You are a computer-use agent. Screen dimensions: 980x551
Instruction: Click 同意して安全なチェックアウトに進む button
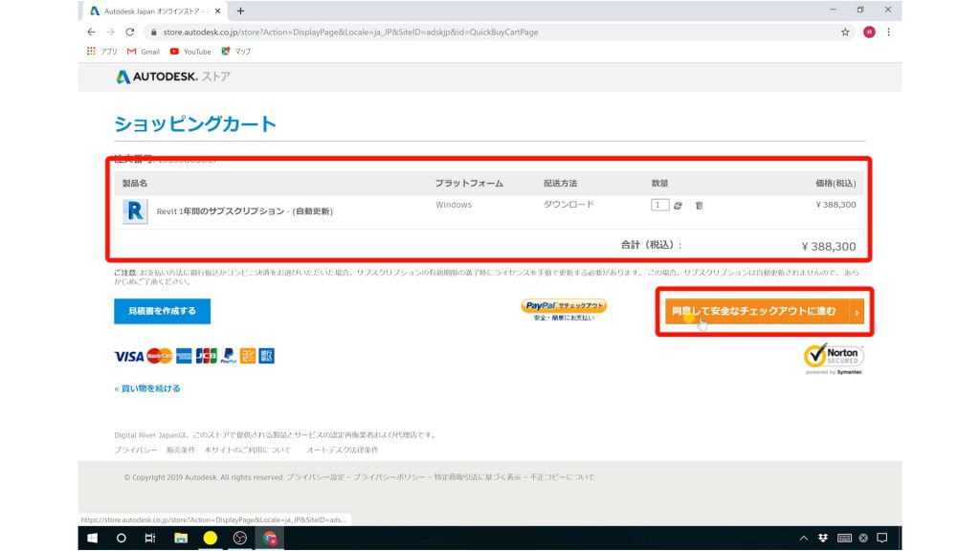[x=763, y=310]
